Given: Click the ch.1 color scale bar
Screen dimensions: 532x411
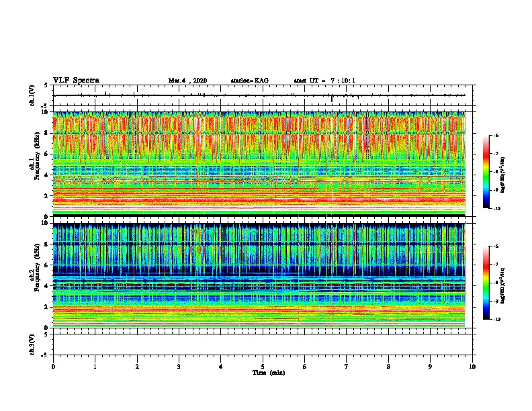Looking at the screenshot, I should [x=486, y=172].
